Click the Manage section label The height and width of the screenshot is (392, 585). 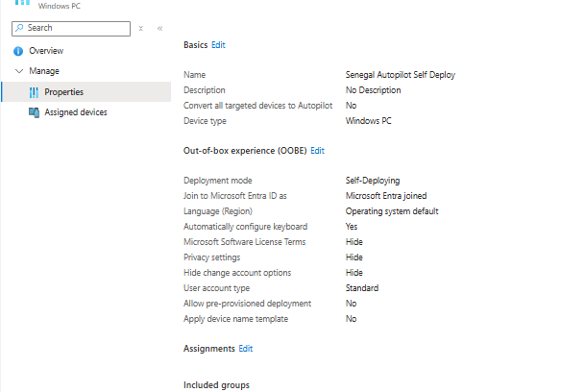[x=44, y=71]
